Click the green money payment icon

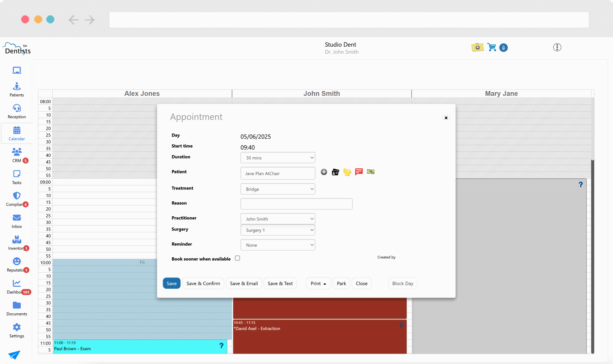[x=370, y=172]
